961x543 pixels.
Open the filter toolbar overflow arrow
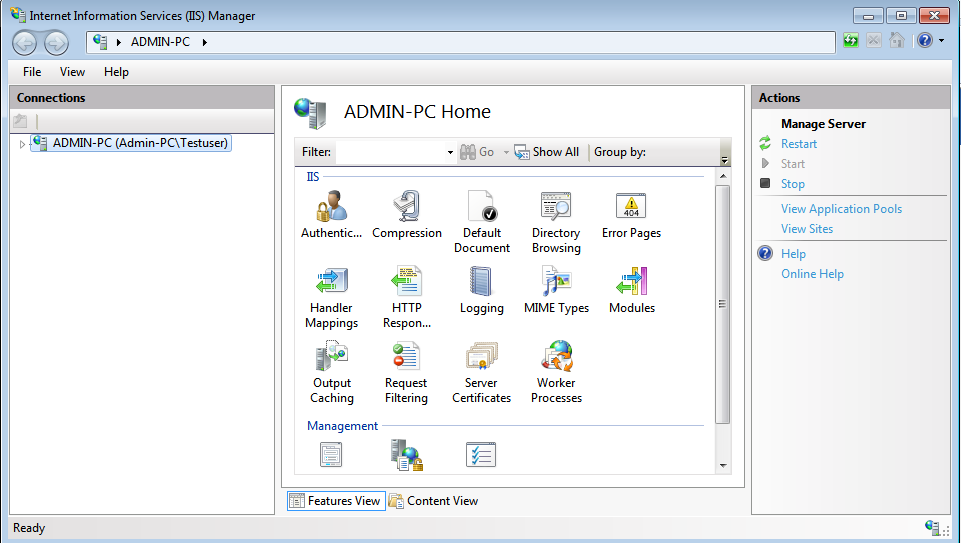coord(724,160)
